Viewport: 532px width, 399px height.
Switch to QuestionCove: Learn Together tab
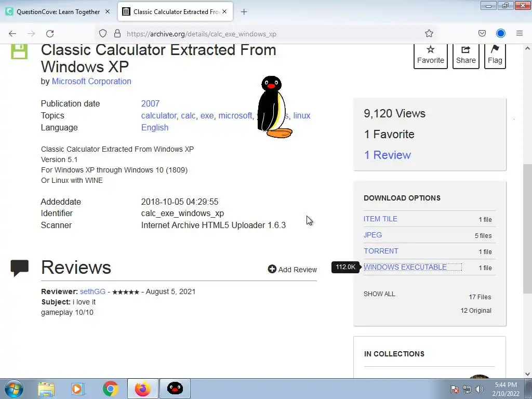coord(58,12)
